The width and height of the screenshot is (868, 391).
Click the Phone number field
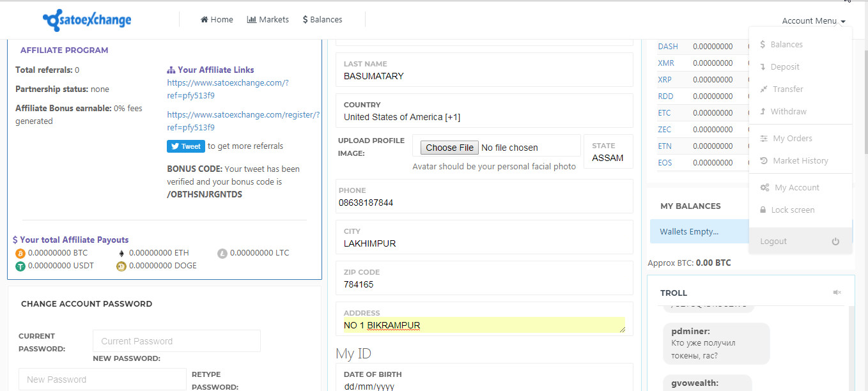click(x=484, y=196)
